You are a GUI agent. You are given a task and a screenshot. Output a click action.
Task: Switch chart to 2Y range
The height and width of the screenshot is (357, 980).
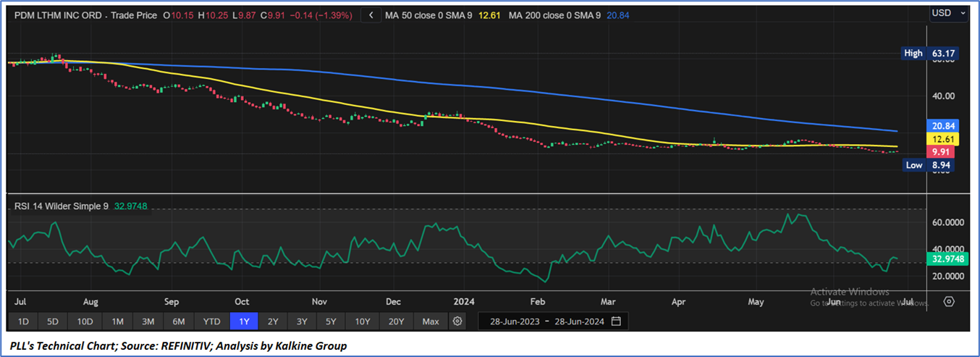click(273, 321)
